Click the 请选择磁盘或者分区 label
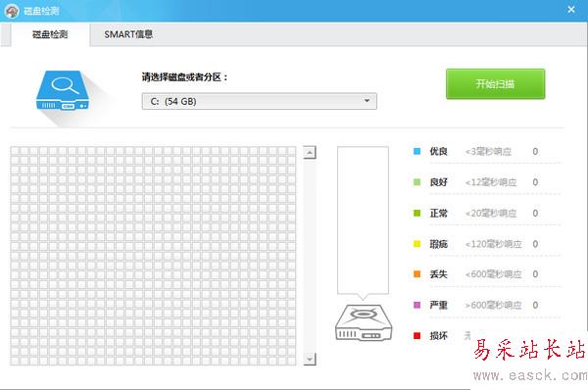Image resolution: width=588 pixels, height=390 pixels. pyautogui.click(x=184, y=77)
